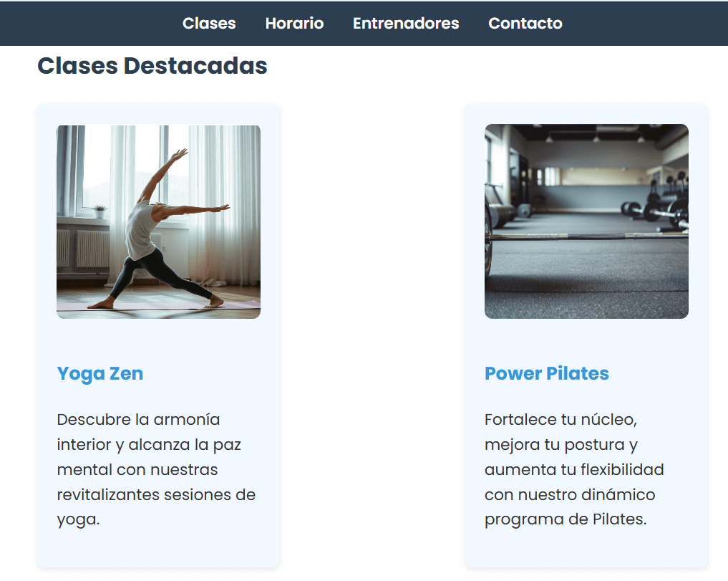Click the word 'yoga.' ending the description
The width and height of the screenshot is (728, 581).
(79, 519)
